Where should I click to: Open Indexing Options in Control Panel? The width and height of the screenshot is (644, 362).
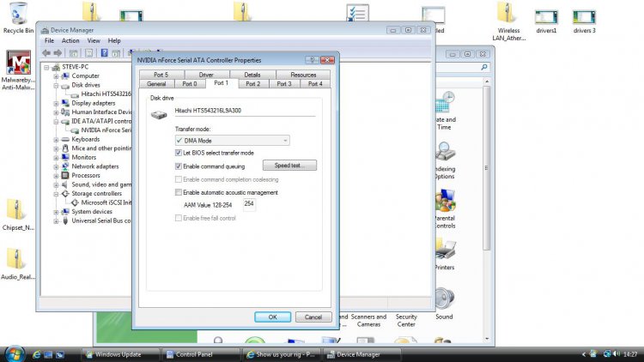445,160
